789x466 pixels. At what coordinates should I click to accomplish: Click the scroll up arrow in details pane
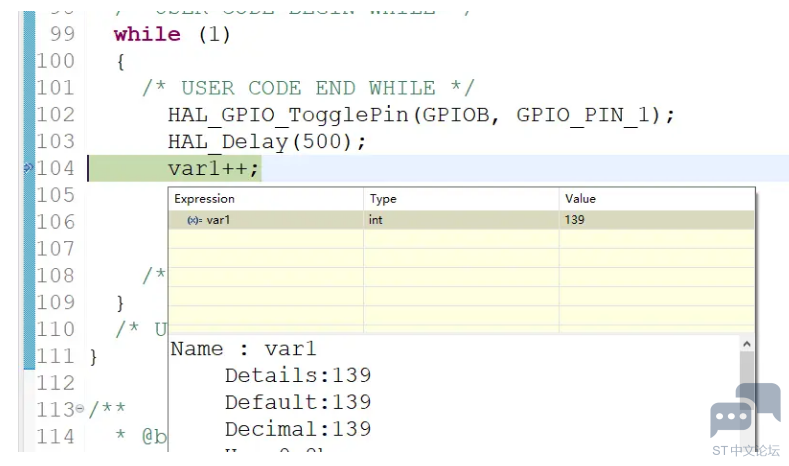(747, 344)
